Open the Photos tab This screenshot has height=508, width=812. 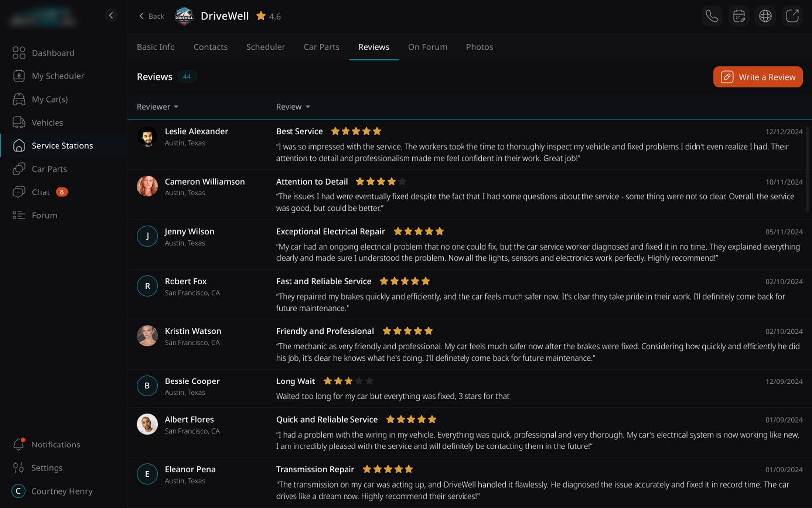(479, 47)
